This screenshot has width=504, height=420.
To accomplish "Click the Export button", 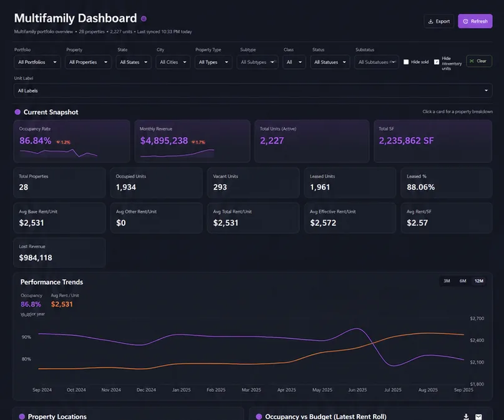I will tap(439, 21).
